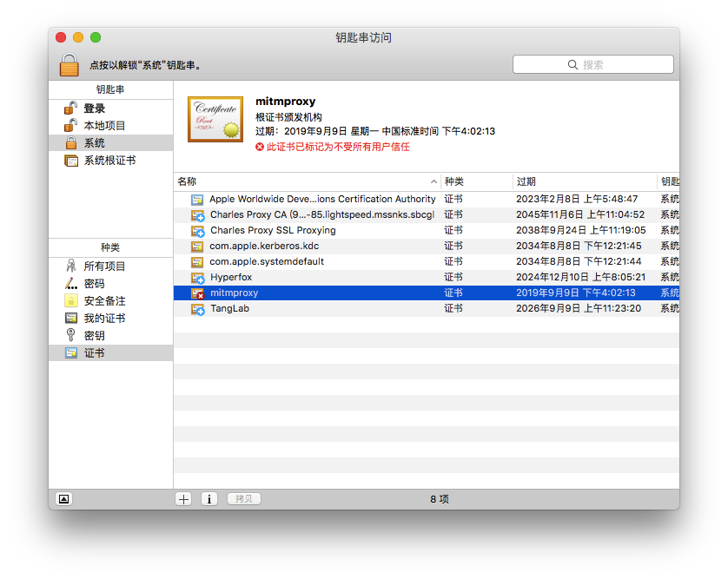Click the 2026年9月9日 expiry date cell

579,308
